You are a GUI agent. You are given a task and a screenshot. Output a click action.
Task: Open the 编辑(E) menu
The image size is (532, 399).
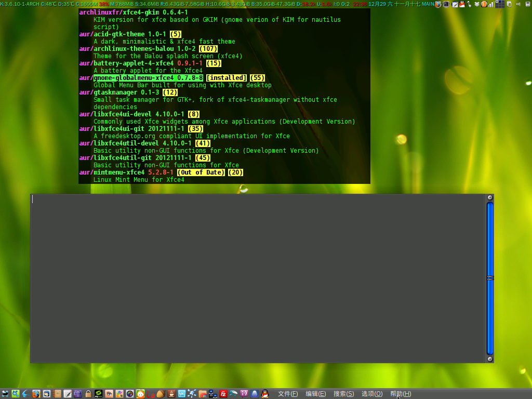point(315,394)
